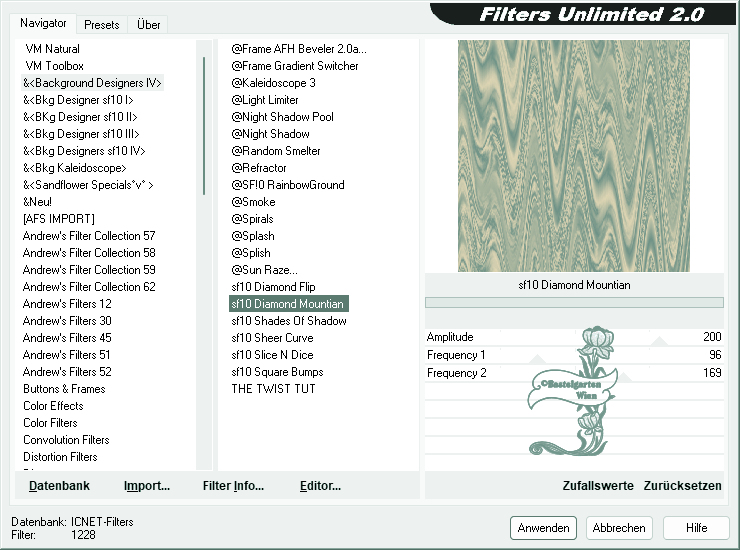The width and height of the screenshot is (740, 550).
Task: Select VM Natural filter category
Action: (x=52, y=49)
